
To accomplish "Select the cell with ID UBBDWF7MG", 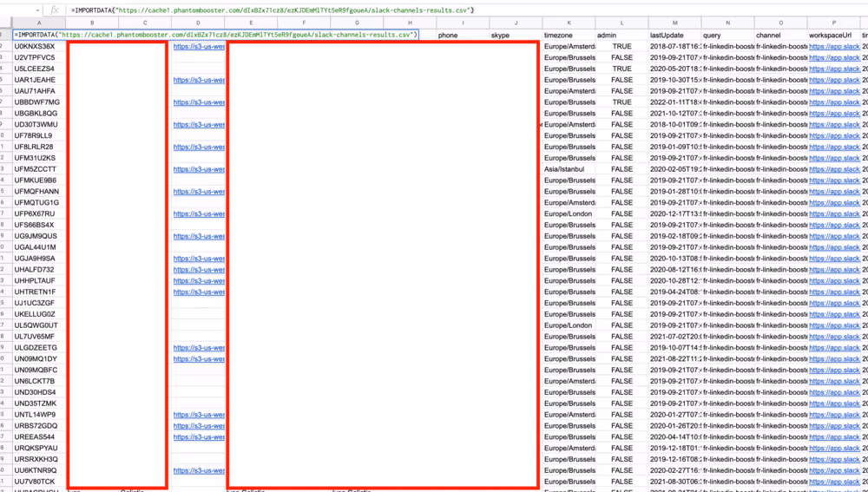I will pos(39,102).
